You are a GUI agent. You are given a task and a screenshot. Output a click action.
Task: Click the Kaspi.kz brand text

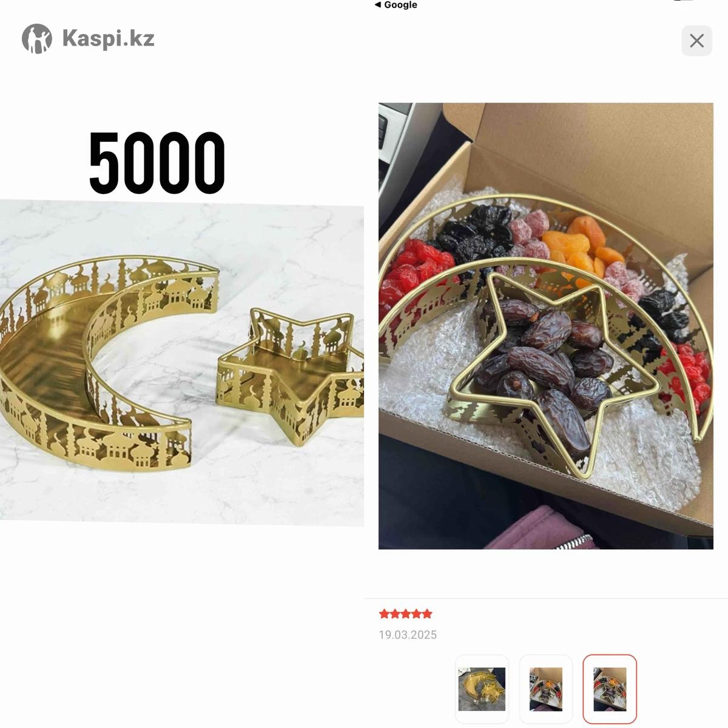(108, 39)
